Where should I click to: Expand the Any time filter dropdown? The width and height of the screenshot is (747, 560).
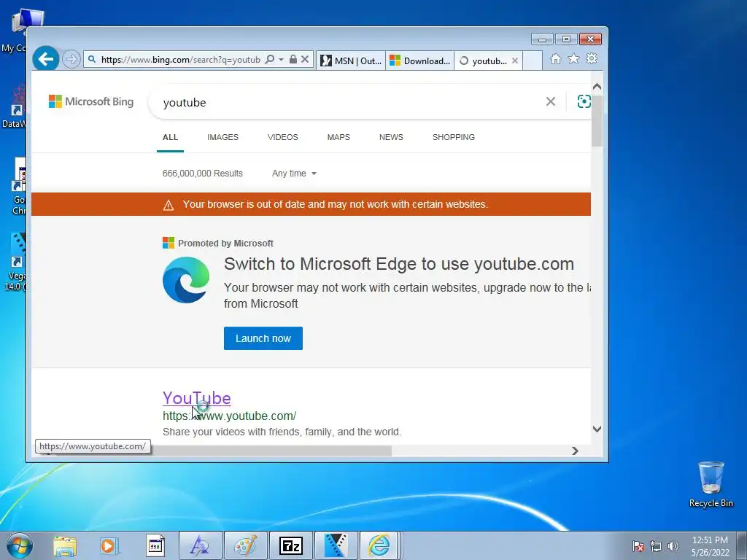coord(294,174)
